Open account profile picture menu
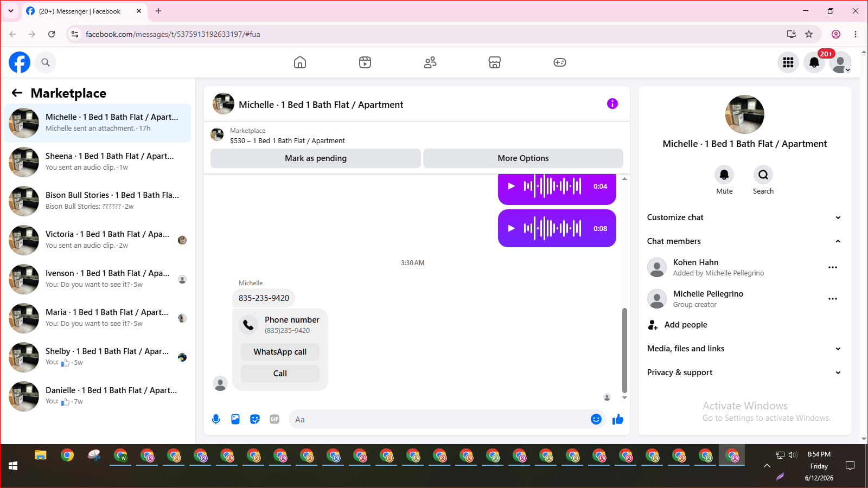 click(840, 62)
